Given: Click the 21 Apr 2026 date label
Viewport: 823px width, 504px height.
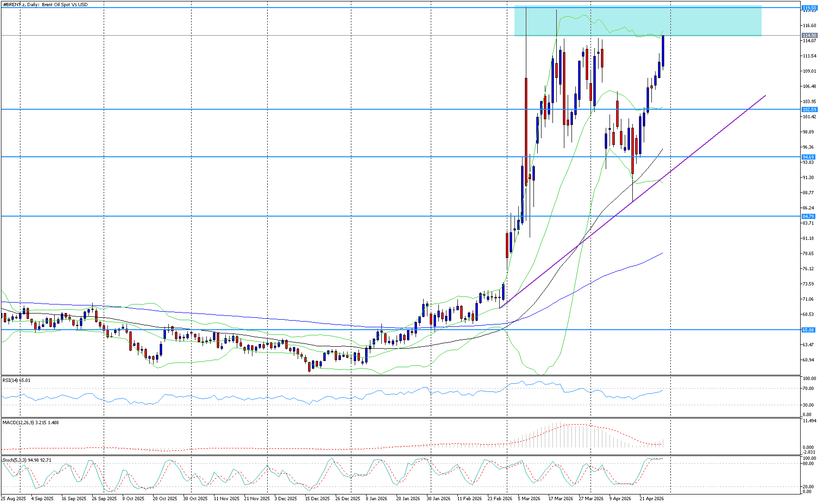Looking at the screenshot, I should click(651, 498).
